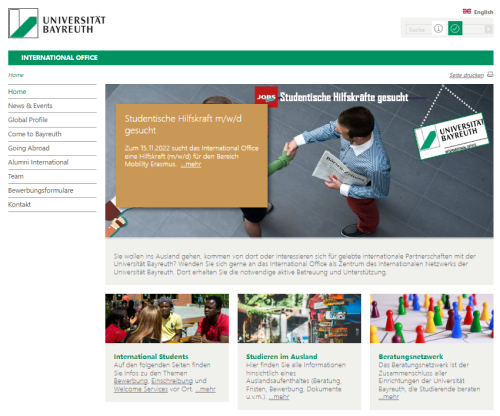This screenshot has width=500, height=416.
Task: Click the red JOBS badge on banner
Action: click(x=266, y=97)
